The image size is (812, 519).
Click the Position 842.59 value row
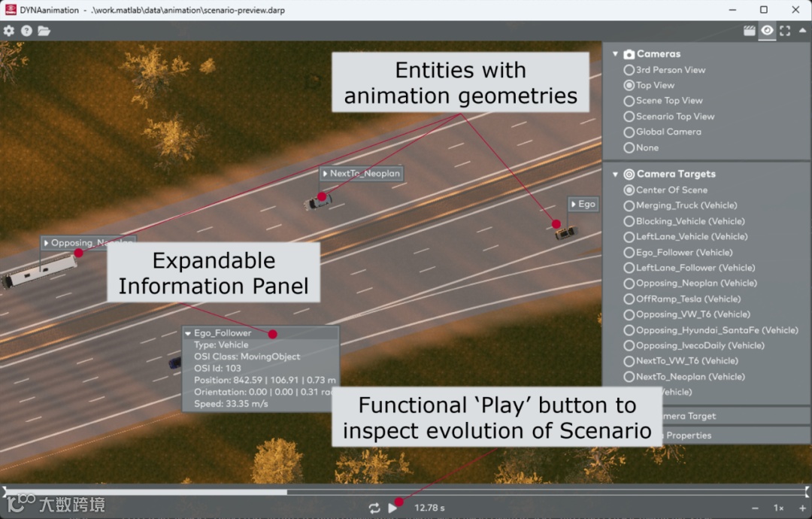265,380
